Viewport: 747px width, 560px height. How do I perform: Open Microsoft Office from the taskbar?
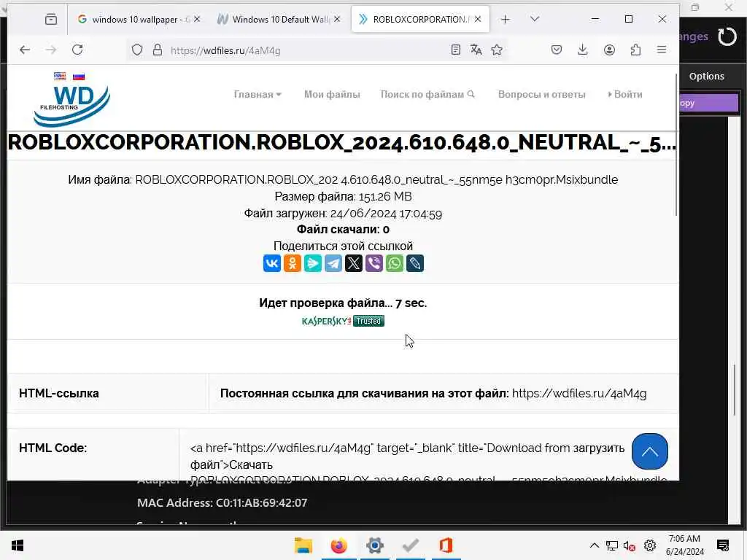point(446,545)
